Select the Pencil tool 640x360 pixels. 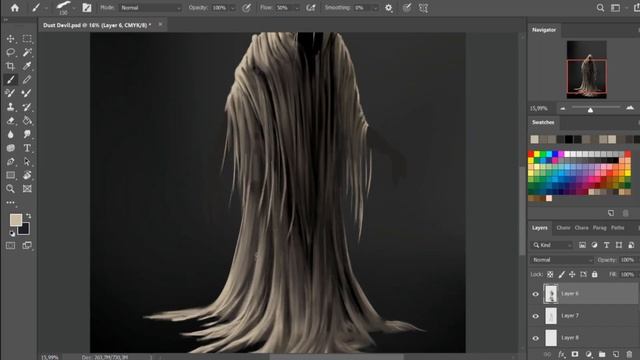[27, 80]
